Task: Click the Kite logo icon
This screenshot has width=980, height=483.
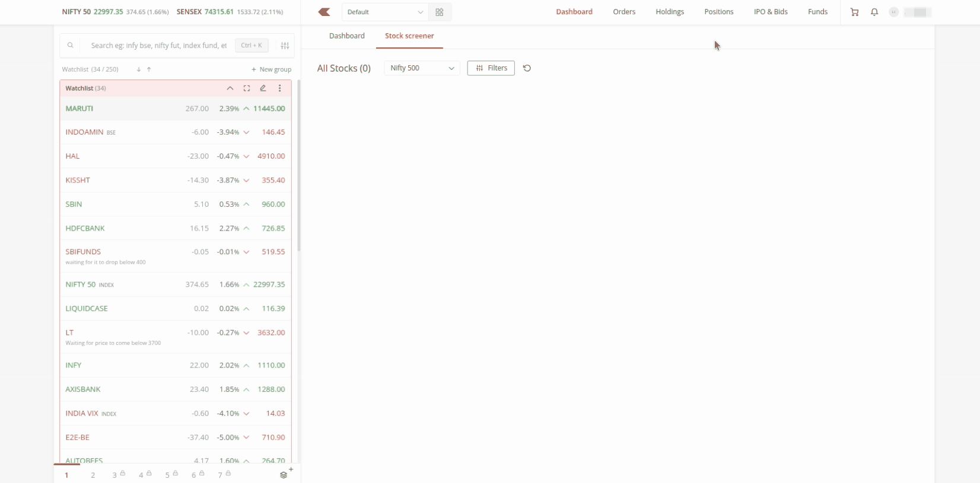Action: click(324, 12)
